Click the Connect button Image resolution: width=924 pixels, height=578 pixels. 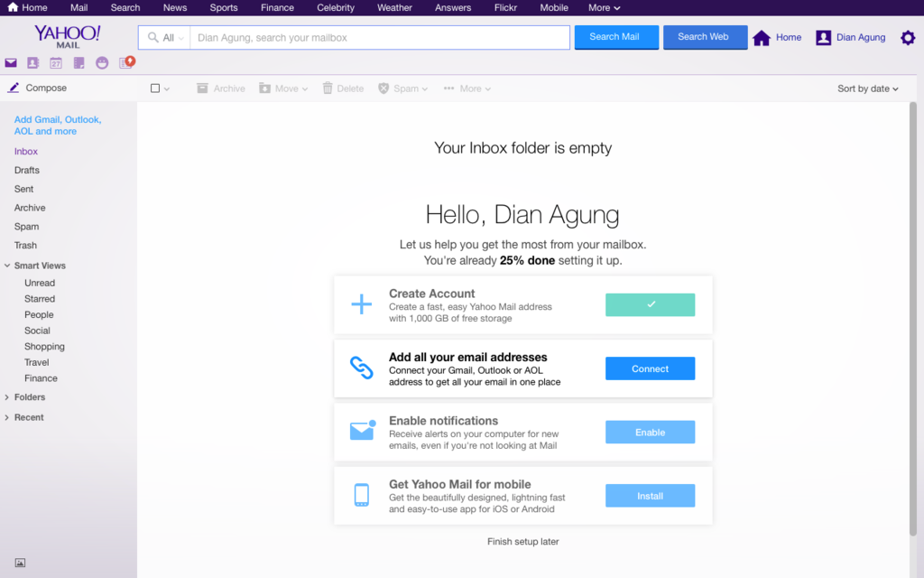[x=650, y=368]
